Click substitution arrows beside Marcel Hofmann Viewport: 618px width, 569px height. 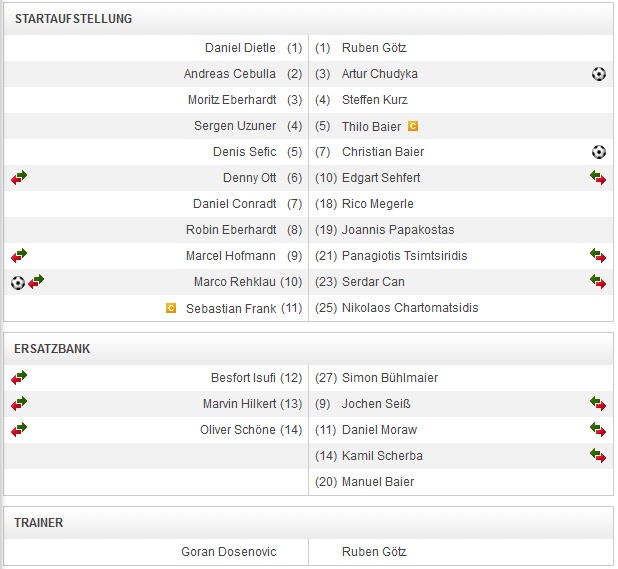[19, 256]
